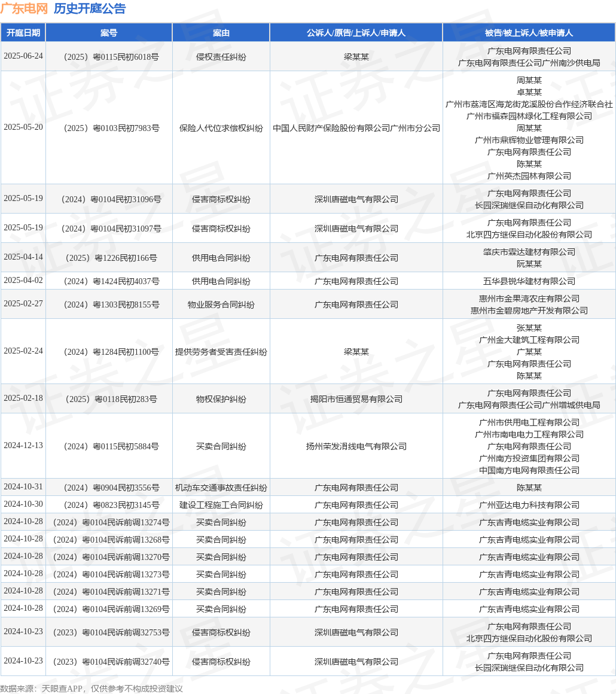Click the 被告/被上诉人/被申请人 header
This screenshot has width=616, height=694.
[x=529, y=33]
